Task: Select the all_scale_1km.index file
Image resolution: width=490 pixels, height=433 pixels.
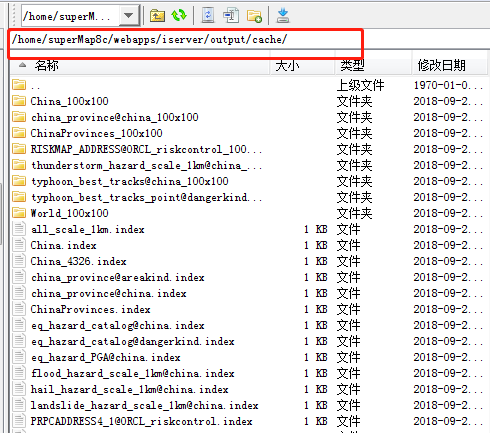Action: coord(88,229)
